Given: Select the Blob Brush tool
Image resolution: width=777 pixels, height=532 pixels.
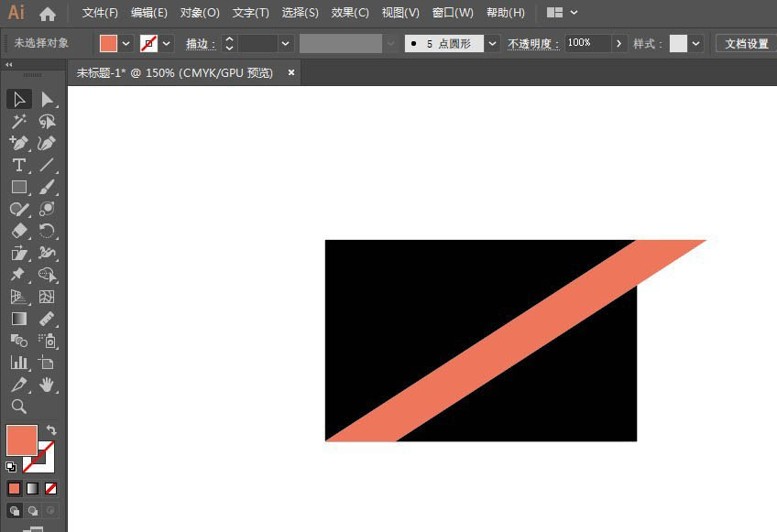Looking at the screenshot, I should tap(47, 209).
